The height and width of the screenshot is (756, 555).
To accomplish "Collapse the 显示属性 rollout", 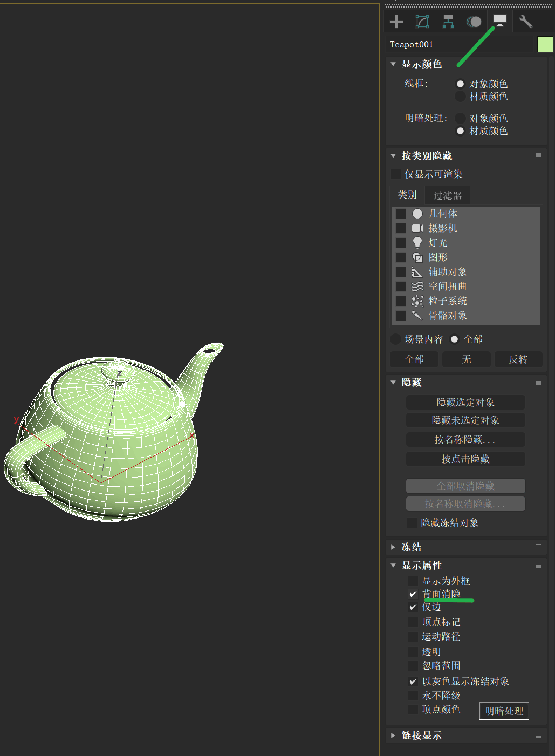I will pyautogui.click(x=393, y=566).
